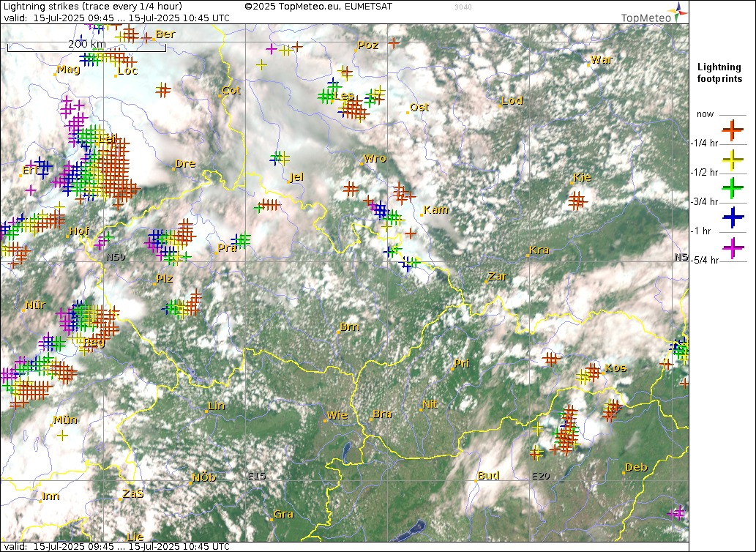Click the 'Kra' city label
Image resolution: width=756 pixels, height=552 pixels.
coord(539,250)
